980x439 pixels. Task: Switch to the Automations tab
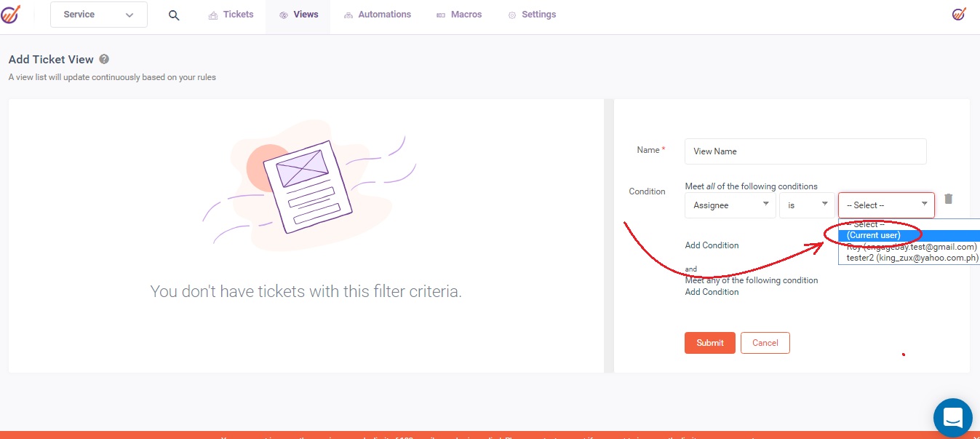378,15
